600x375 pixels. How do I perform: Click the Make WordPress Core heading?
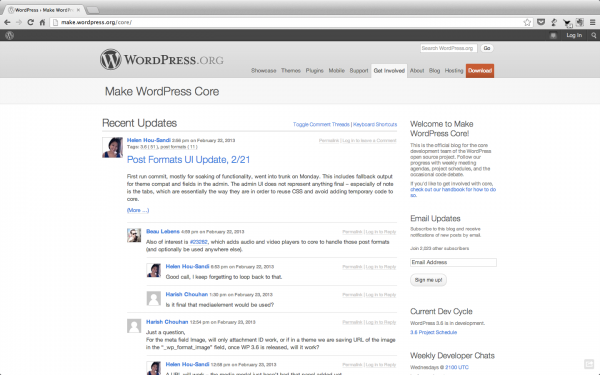point(162,91)
